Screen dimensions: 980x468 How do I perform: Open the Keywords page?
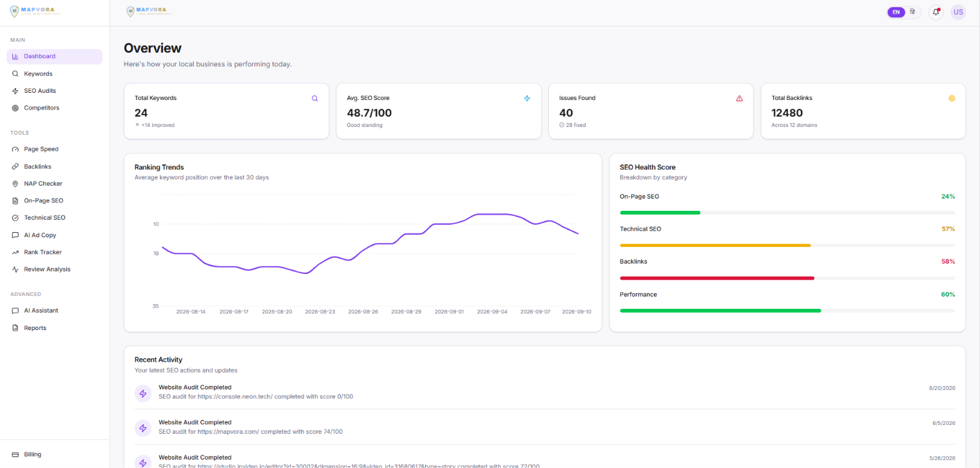55,73
